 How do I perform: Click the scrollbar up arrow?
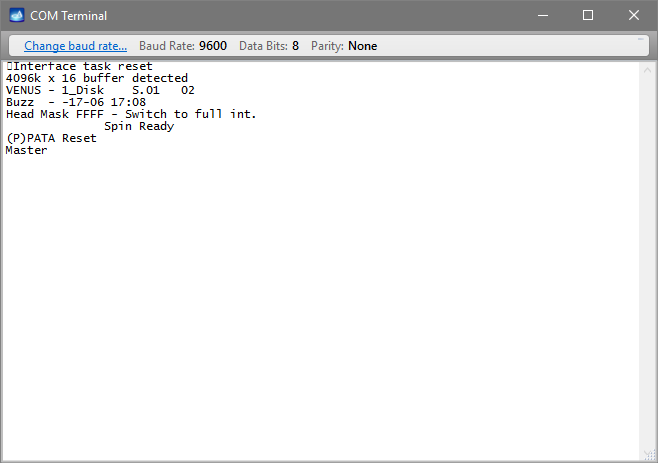(x=648, y=70)
